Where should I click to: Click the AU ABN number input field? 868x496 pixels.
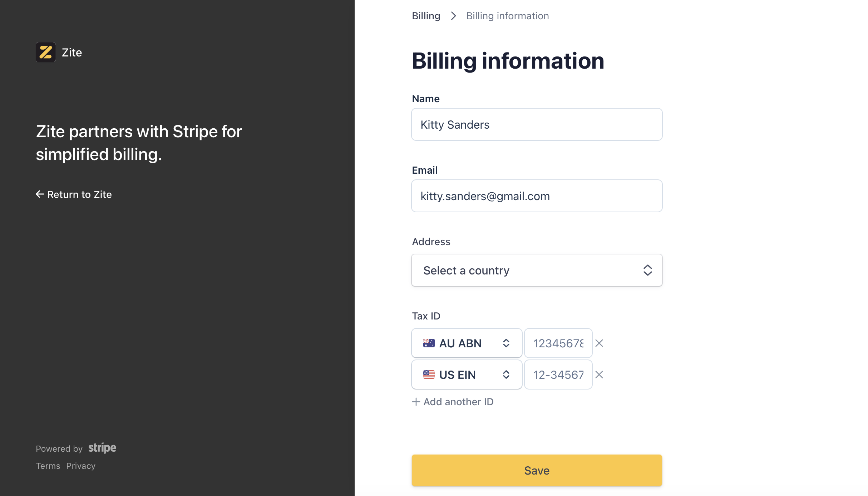[558, 343]
